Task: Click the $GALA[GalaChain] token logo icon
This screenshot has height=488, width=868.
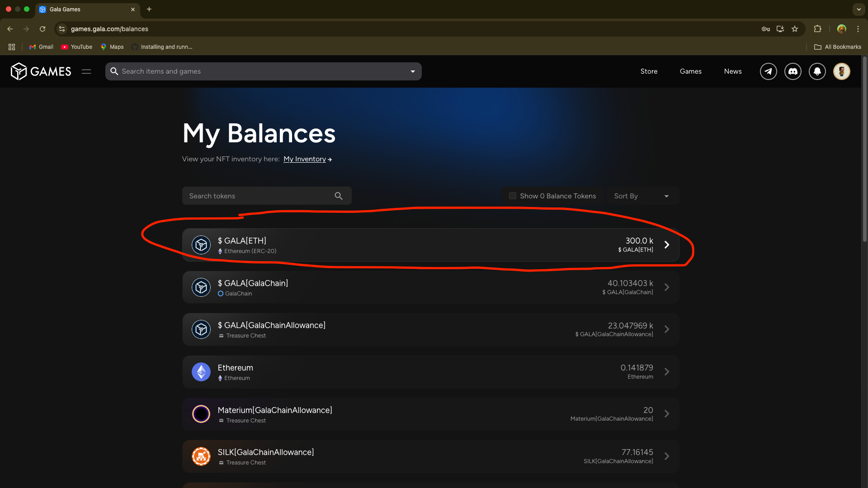Action: click(x=201, y=287)
